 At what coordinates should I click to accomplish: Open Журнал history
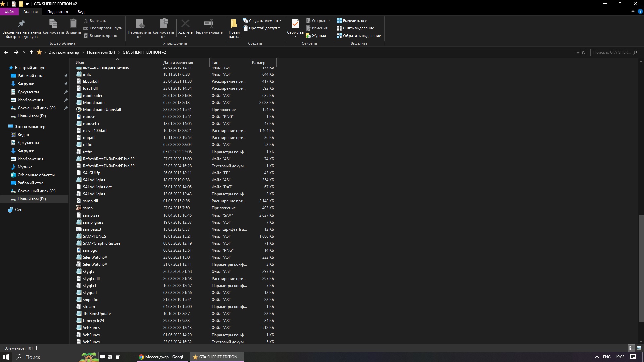pos(316,36)
